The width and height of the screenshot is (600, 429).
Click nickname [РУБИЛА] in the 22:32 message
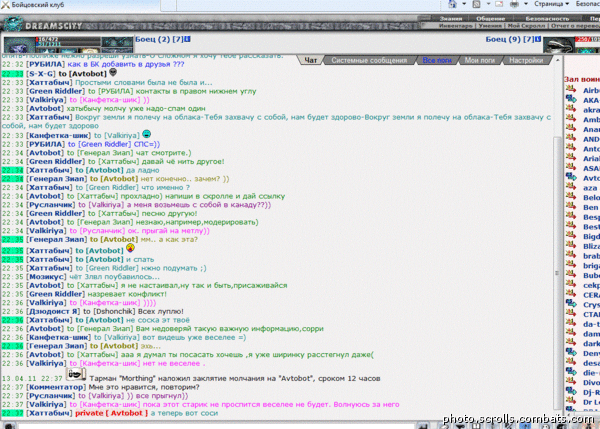click(46, 64)
